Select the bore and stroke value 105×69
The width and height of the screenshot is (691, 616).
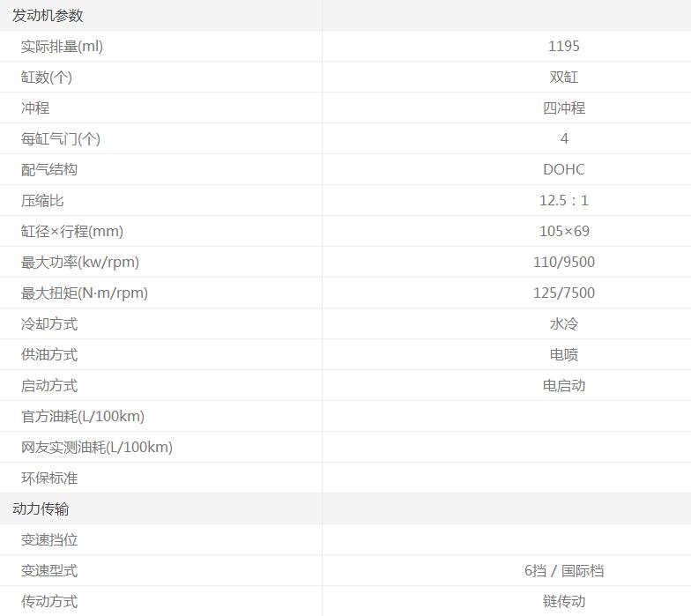(563, 232)
